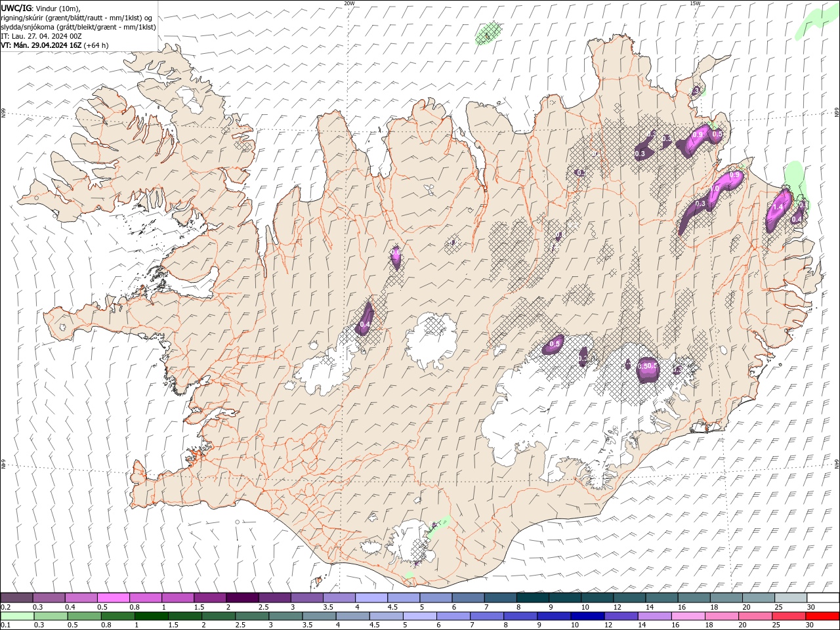Click the 15W longitude label
840x630 pixels.
click(695, 3)
